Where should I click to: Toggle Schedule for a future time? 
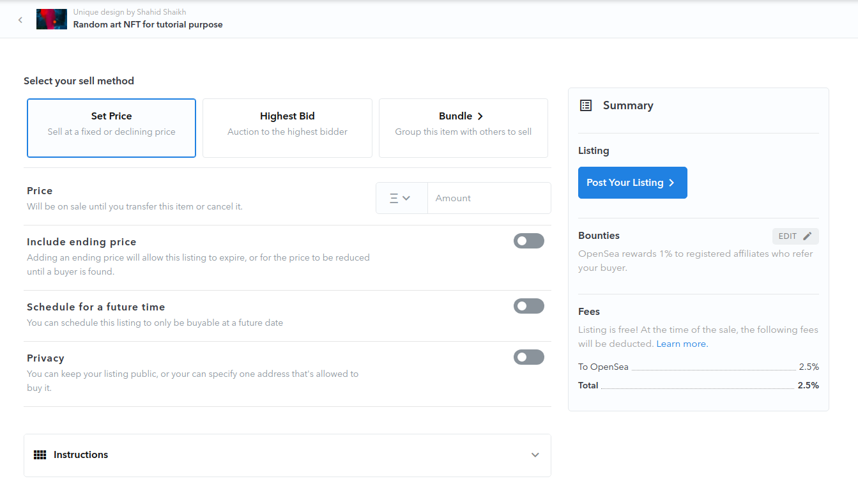pos(529,306)
